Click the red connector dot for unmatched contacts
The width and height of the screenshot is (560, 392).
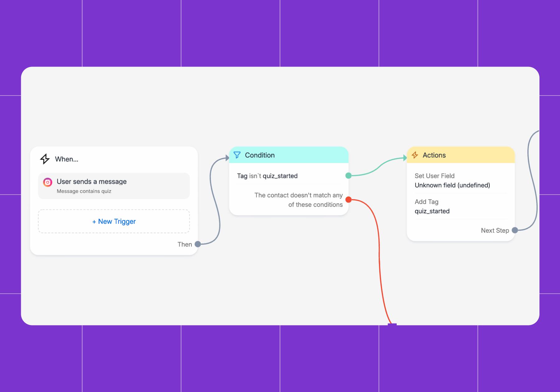tap(348, 200)
